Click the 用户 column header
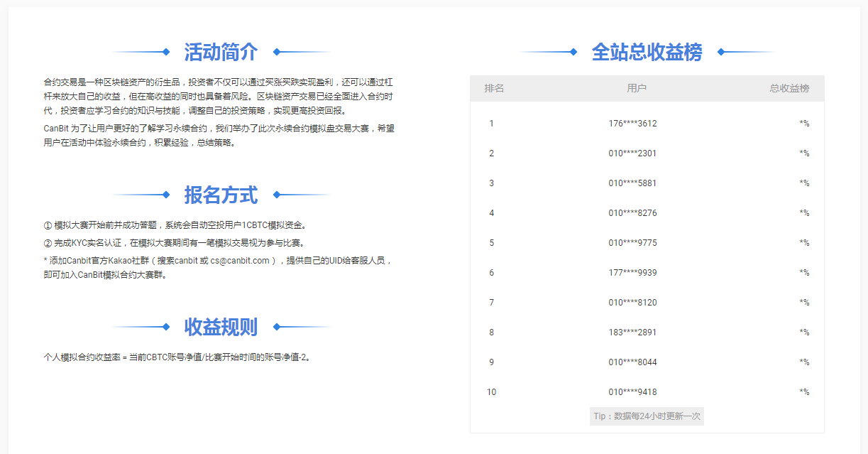868x454 pixels. [x=637, y=89]
